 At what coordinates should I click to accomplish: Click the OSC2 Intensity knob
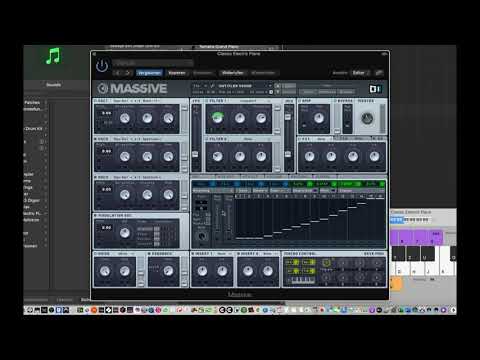[x=147, y=156]
